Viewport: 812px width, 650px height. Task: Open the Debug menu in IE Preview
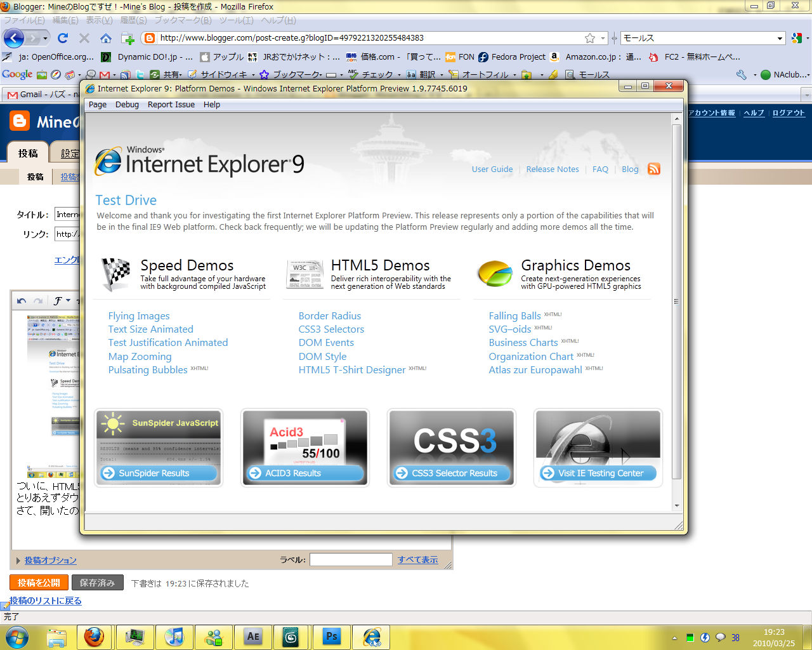[x=127, y=105]
